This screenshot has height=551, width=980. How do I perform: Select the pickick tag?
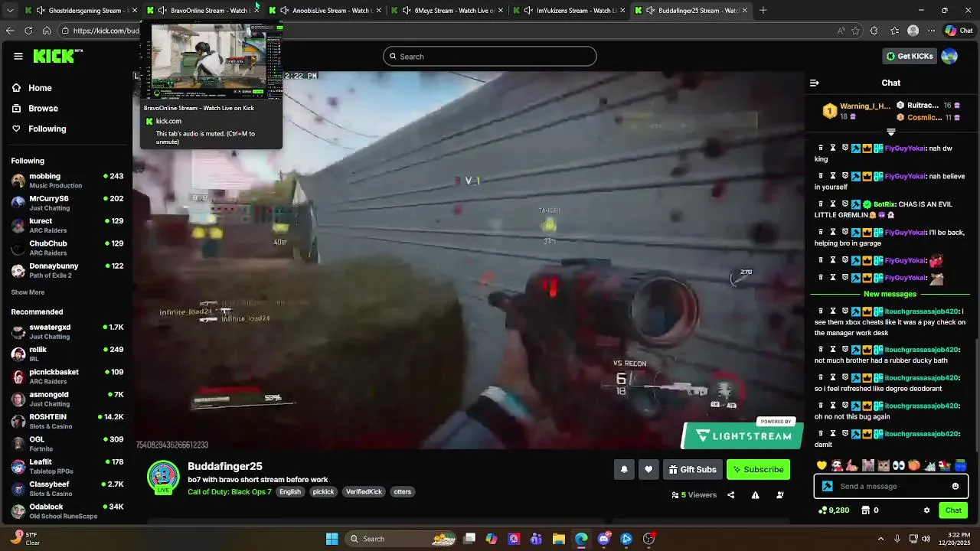tap(323, 492)
